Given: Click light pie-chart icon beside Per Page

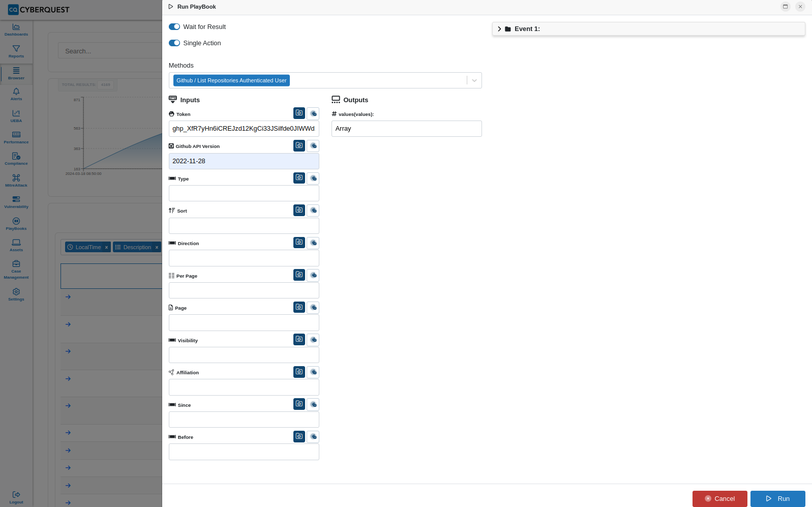Looking at the screenshot, I should click(x=313, y=275).
